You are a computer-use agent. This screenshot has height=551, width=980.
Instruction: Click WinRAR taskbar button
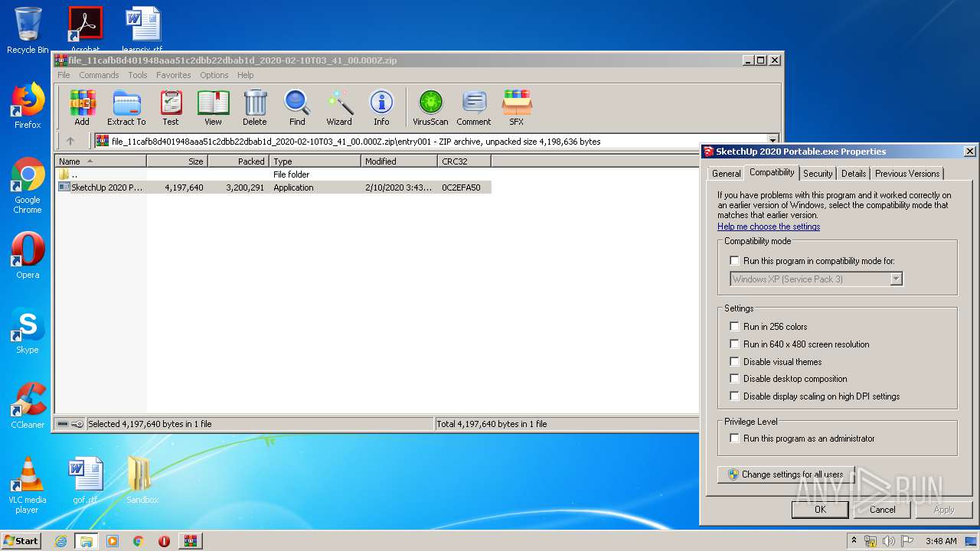190,541
